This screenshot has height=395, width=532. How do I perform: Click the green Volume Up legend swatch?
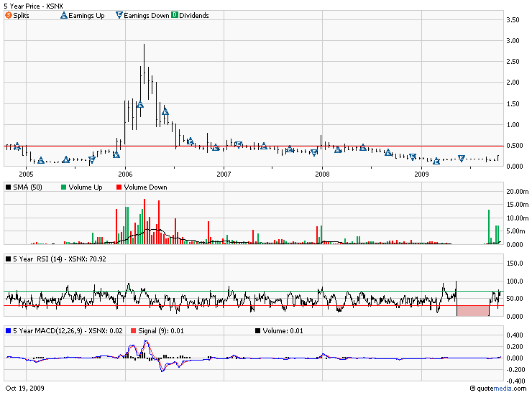point(63,187)
